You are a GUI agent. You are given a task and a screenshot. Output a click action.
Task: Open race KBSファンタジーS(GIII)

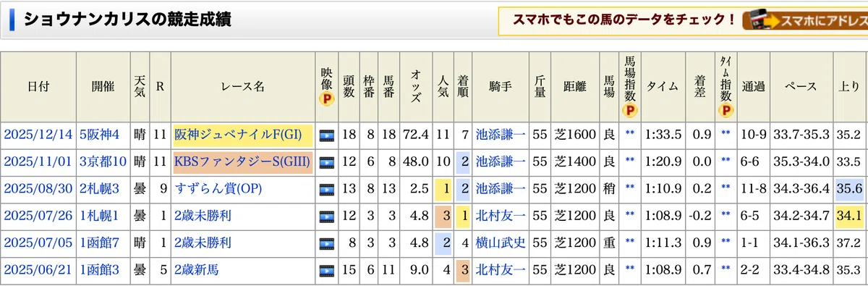tap(242, 161)
